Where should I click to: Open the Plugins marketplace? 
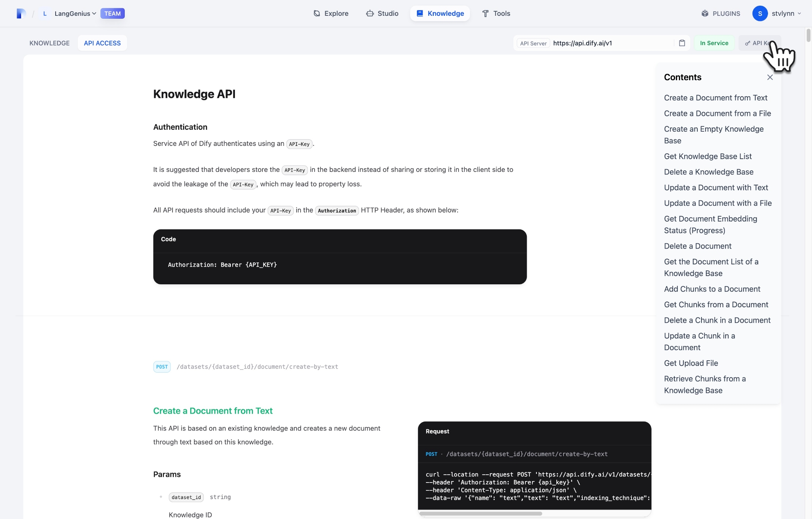721,14
